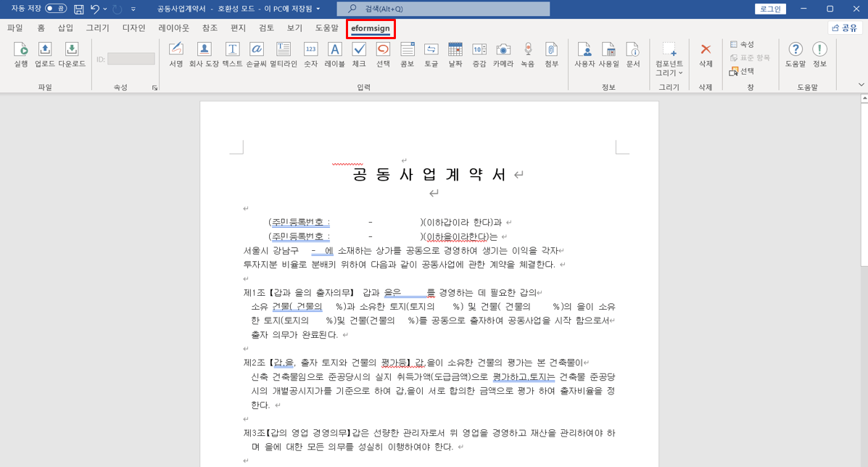Collapse the ribbon with the chevron

pyautogui.click(x=861, y=85)
